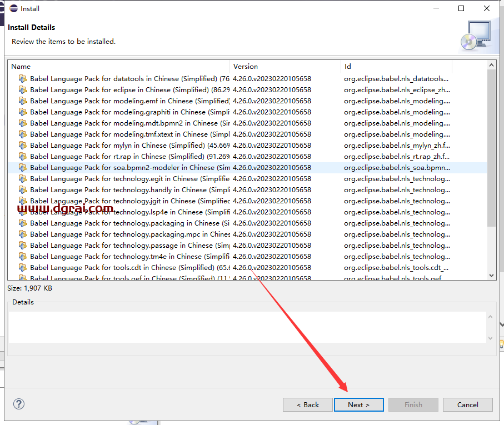Click the rt.rap language pack feature icon

tap(22, 157)
